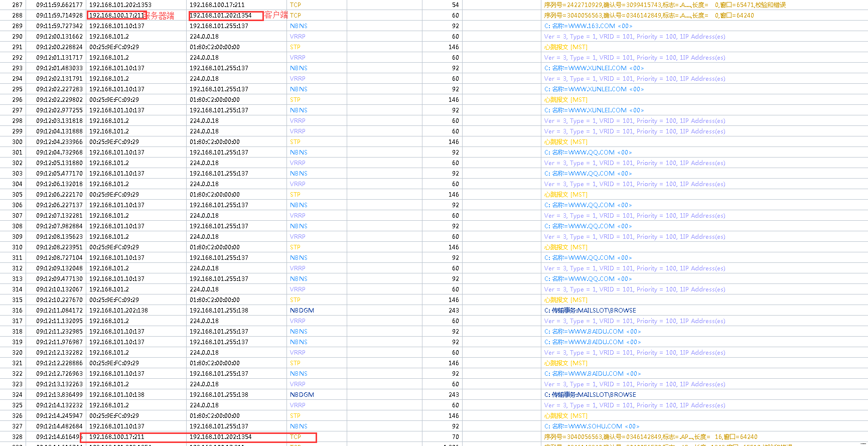
Task: Select packet number 308
Action: click(17, 226)
